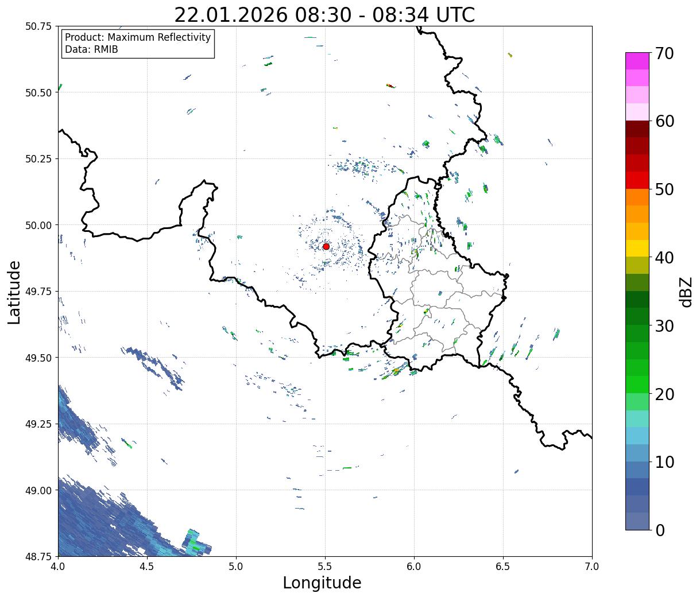Select the 'Data: RMIB' label
Viewport: 700px width, 597px height.
point(91,49)
